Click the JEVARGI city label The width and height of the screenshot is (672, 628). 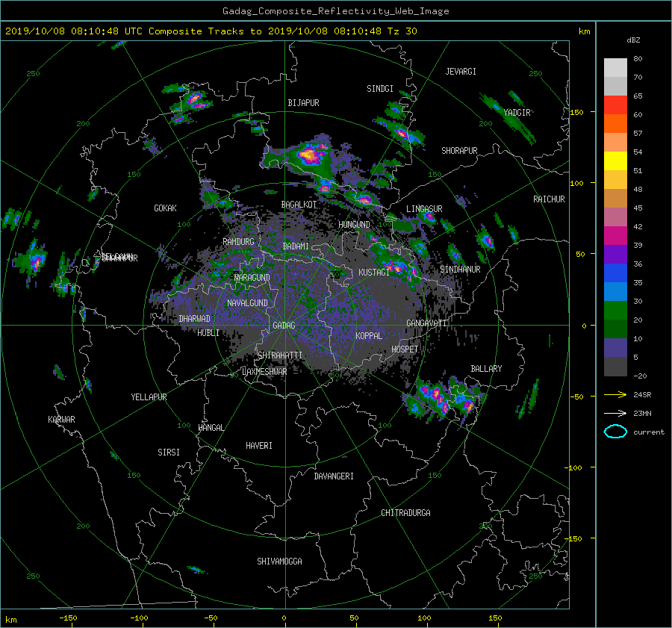461,72
